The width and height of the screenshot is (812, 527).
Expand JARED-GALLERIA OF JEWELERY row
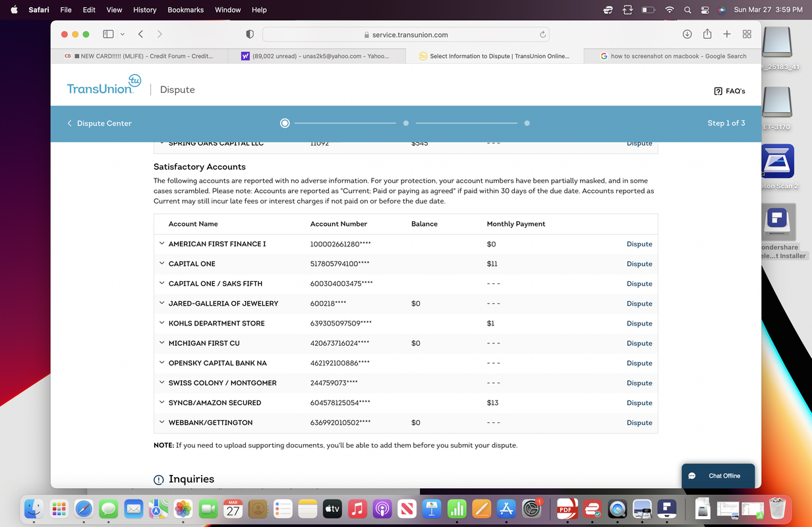pos(161,303)
